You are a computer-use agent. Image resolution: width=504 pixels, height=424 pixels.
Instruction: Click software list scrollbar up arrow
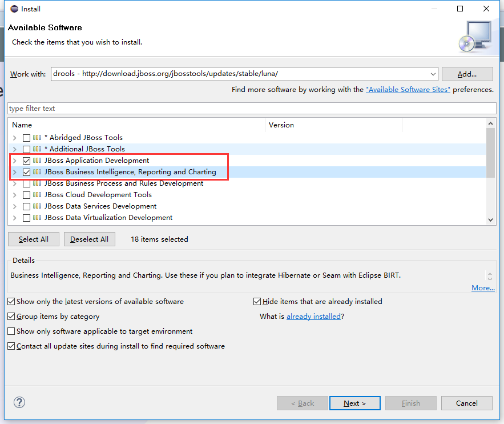[490, 123]
